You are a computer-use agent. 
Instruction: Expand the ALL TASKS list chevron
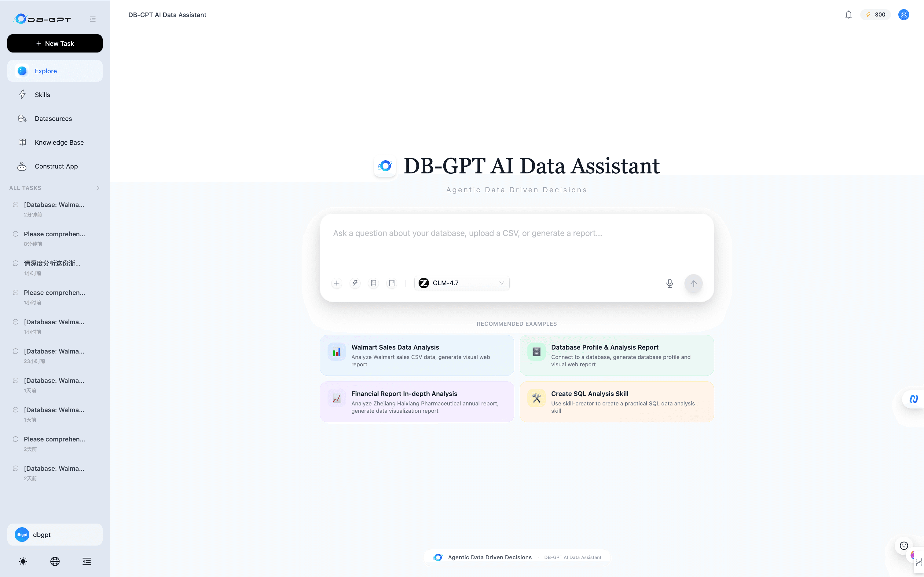click(98, 188)
